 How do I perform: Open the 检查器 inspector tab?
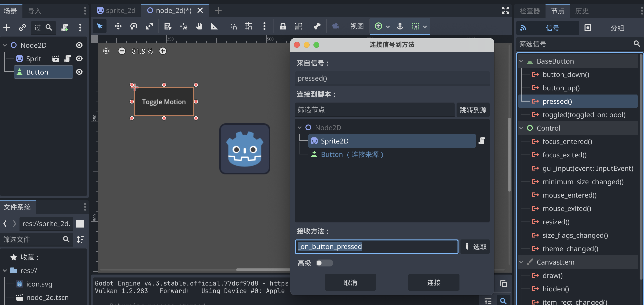pos(530,11)
